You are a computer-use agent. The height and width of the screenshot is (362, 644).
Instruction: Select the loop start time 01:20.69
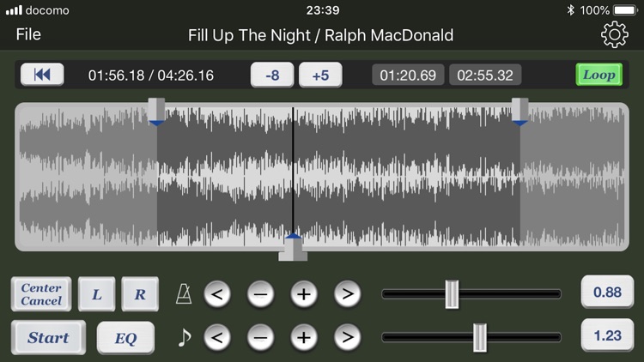tap(408, 75)
